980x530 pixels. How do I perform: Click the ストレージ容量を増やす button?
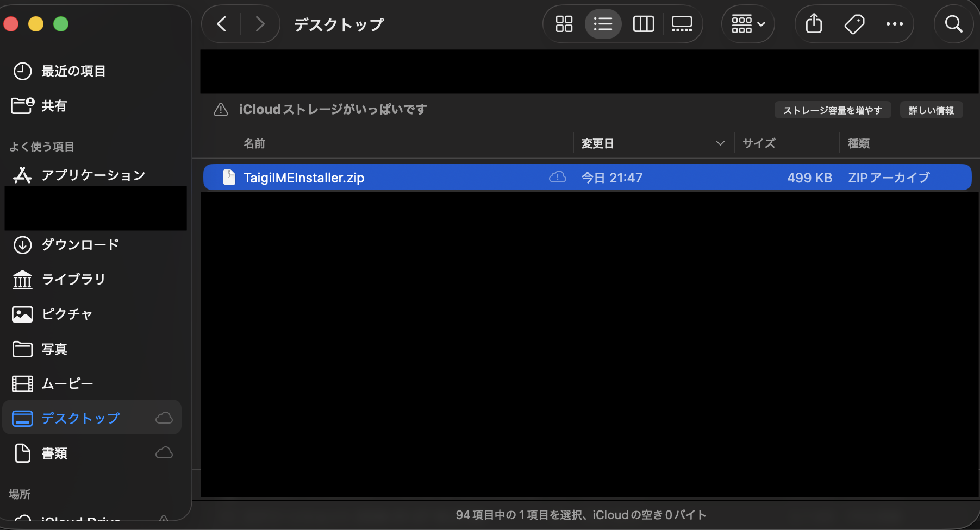coord(832,110)
